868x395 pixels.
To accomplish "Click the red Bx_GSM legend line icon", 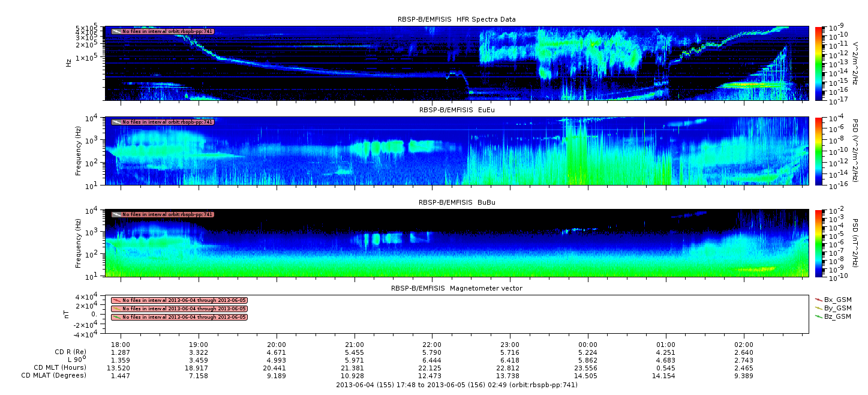I will click(818, 299).
